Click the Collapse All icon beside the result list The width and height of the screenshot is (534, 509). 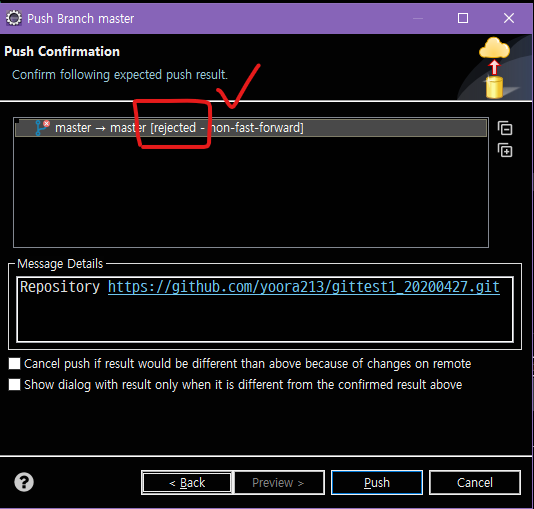click(x=505, y=128)
